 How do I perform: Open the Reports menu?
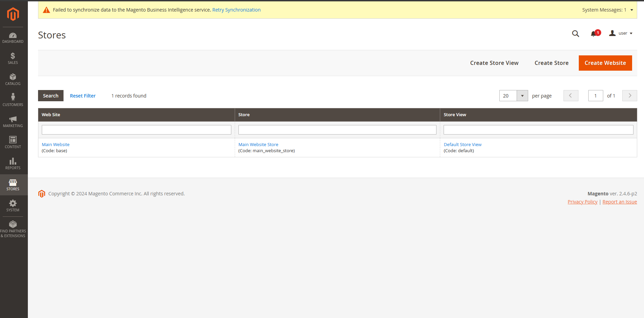[13, 164]
